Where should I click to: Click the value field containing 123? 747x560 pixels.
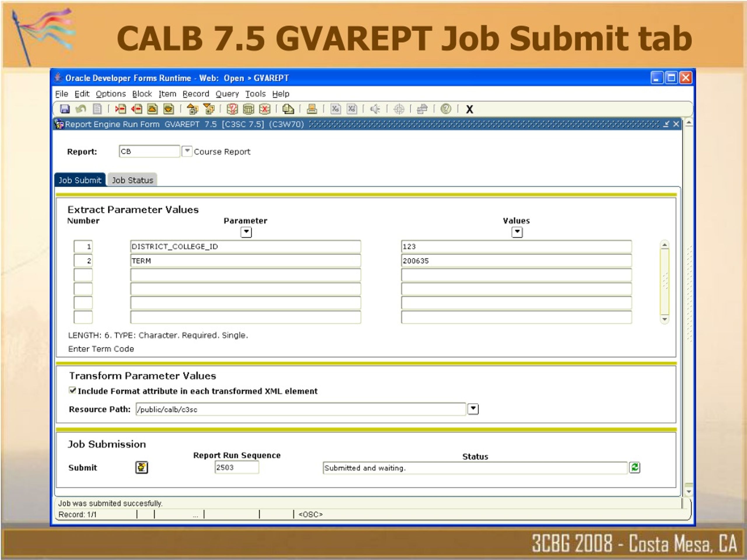pos(516,246)
